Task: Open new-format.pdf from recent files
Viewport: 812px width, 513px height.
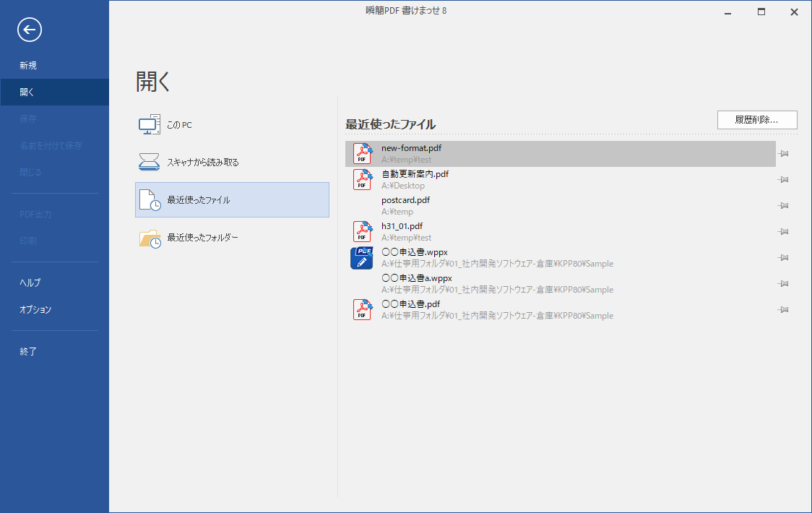Action: pos(561,153)
